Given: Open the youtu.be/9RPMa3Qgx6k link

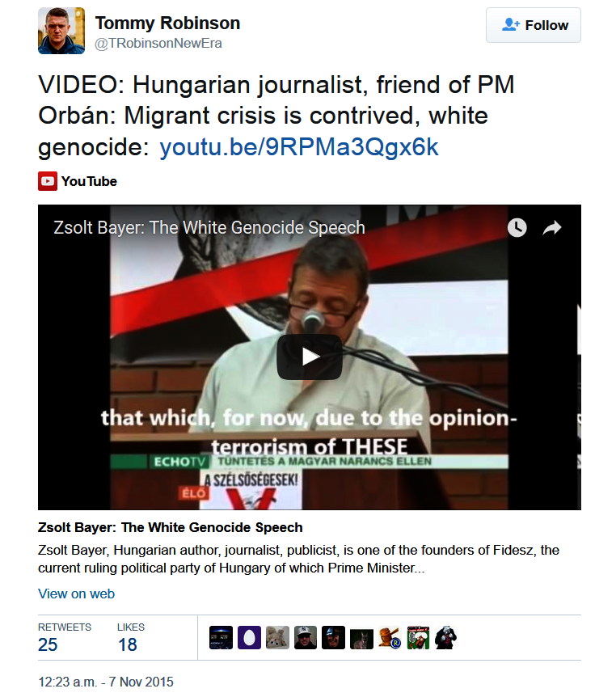Looking at the screenshot, I should [298, 147].
